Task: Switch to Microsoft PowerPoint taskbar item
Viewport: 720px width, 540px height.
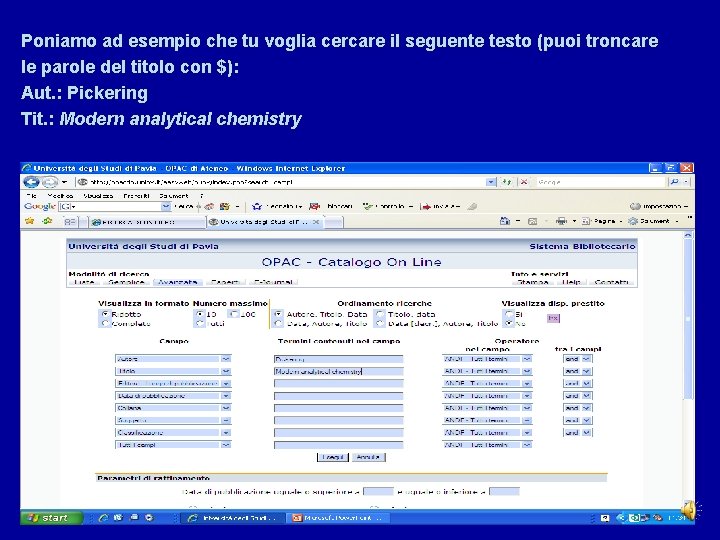Action: (x=338, y=518)
